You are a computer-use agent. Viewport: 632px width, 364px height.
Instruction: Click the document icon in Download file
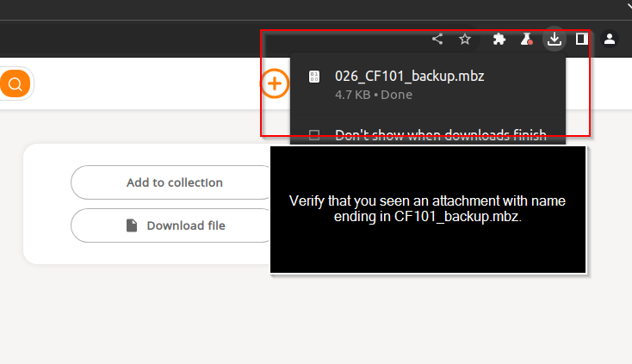[132, 225]
